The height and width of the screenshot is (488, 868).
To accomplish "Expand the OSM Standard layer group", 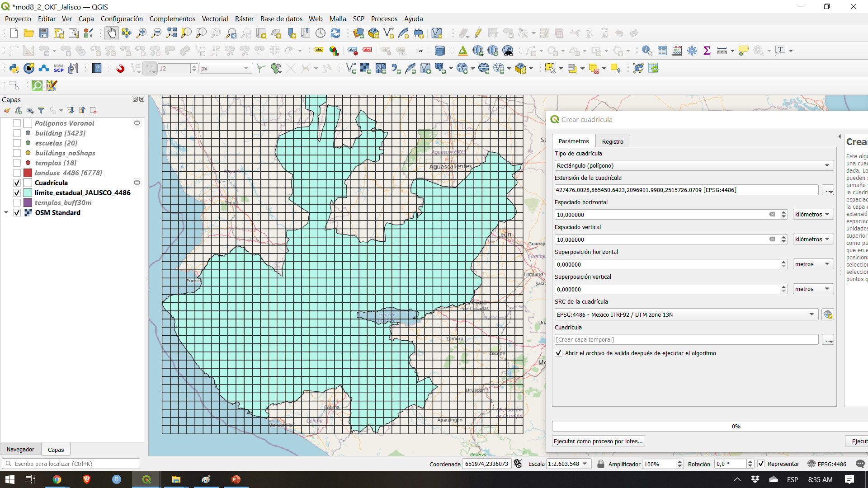I will [6, 212].
